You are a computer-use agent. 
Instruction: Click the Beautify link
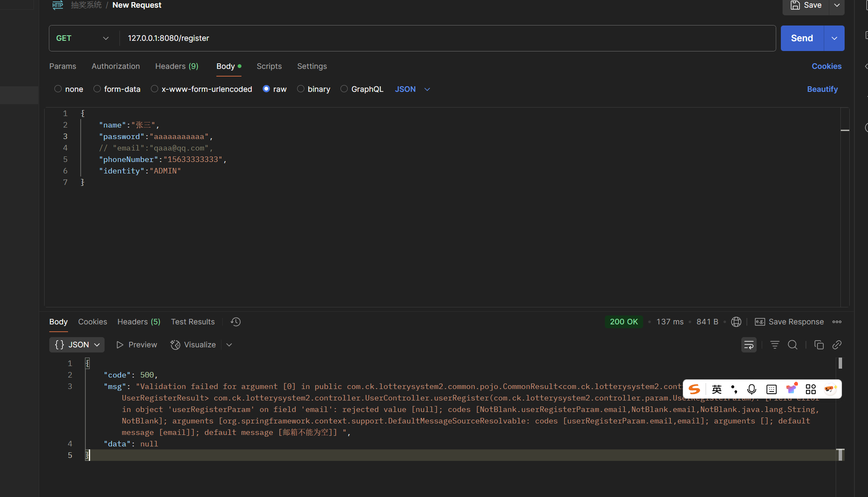click(822, 89)
